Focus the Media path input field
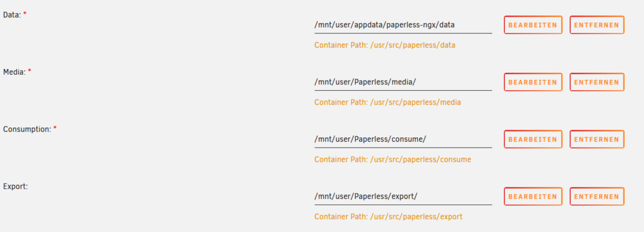Image resolution: width=644 pixels, height=232 pixels. click(403, 82)
